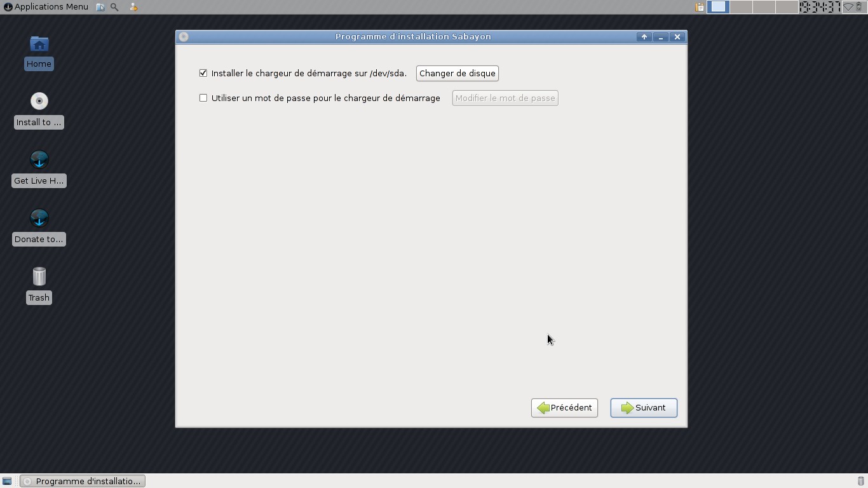Click the log out user icon in panel
The width and height of the screenshot is (868, 488).
pyautogui.click(x=133, y=7)
